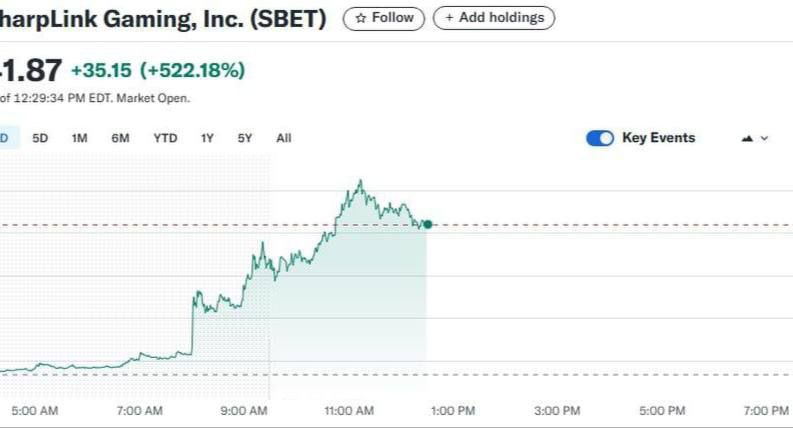Click the star icon in Follow button

click(361, 18)
